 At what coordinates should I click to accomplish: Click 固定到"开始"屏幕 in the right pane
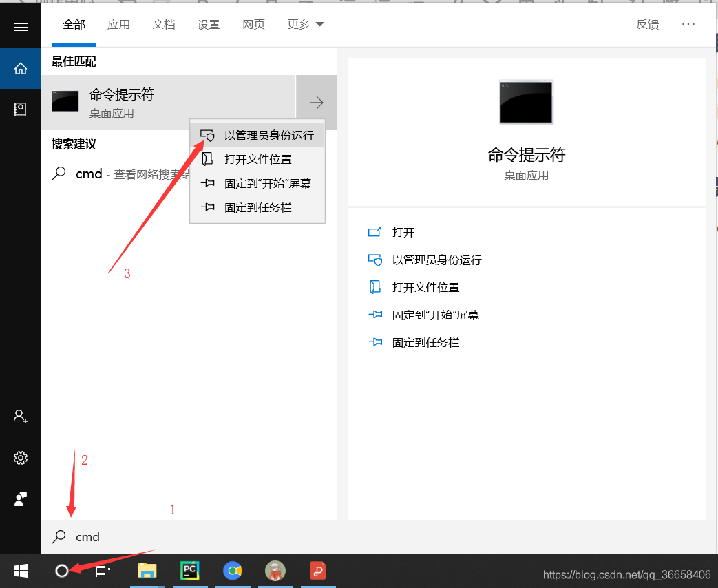[436, 315]
